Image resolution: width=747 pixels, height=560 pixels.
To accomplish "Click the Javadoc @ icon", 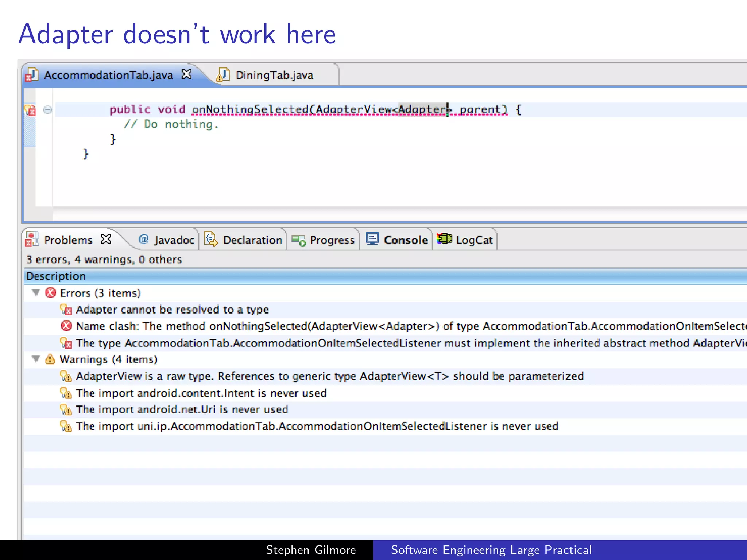I will [x=144, y=239].
